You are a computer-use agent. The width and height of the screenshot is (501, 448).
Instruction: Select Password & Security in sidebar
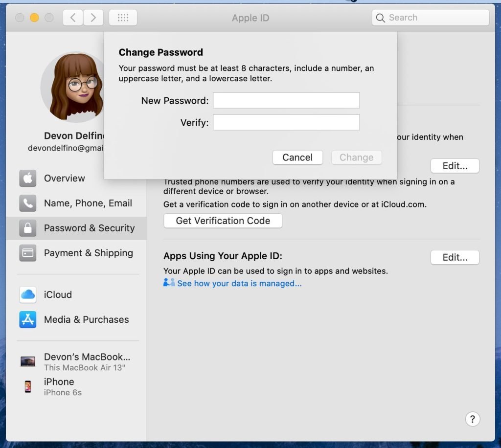click(x=76, y=228)
